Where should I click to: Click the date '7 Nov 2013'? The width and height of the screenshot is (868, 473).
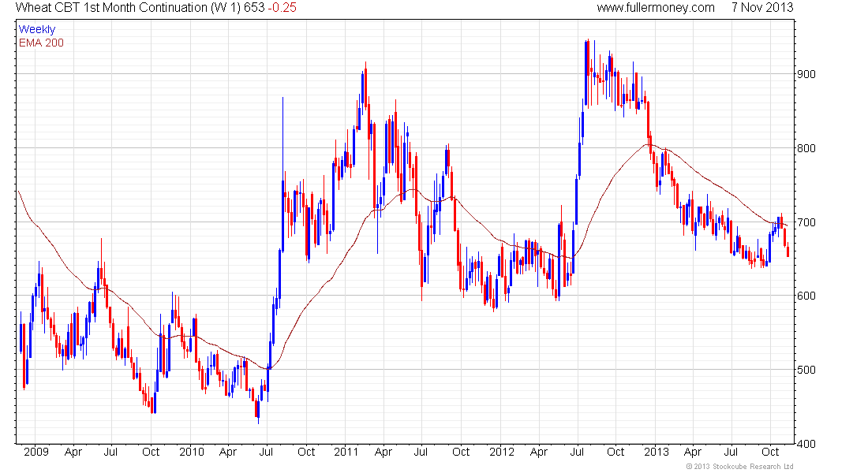pos(762,8)
